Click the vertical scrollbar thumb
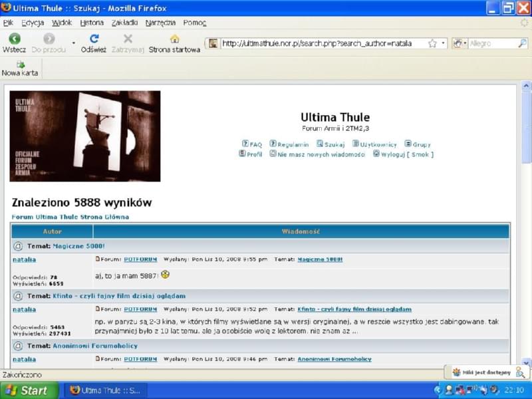Image resolution: width=532 pixels, height=399 pixels. pyautogui.click(x=526, y=126)
